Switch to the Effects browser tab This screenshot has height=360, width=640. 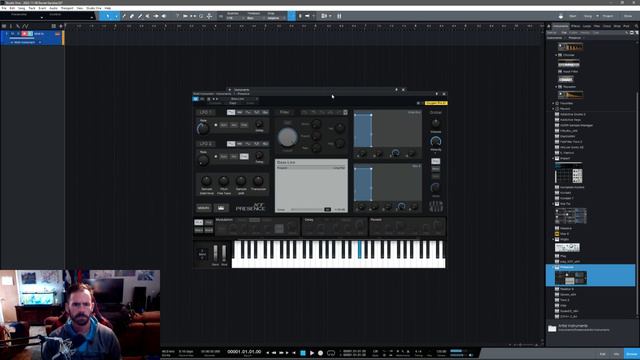[x=576, y=26]
